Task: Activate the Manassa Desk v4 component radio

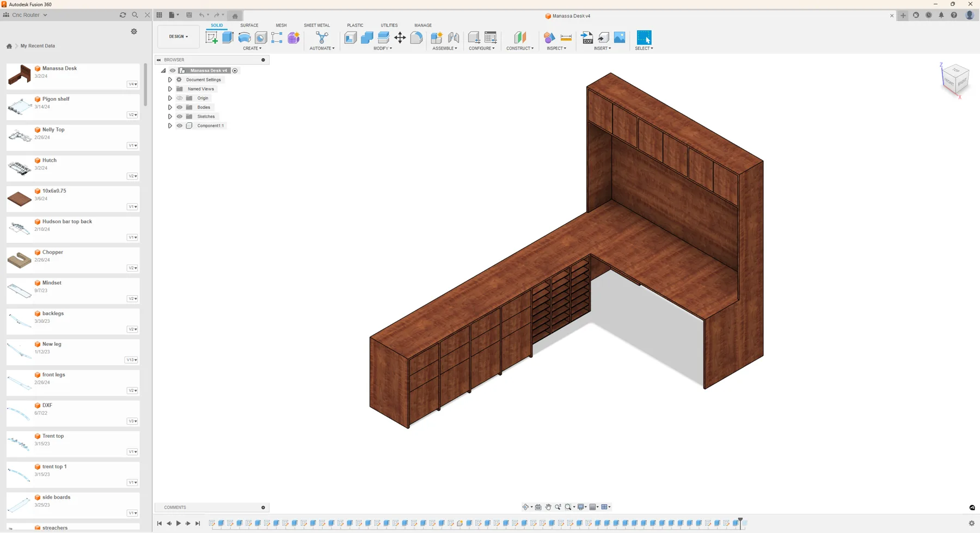Action: pos(235,71)
